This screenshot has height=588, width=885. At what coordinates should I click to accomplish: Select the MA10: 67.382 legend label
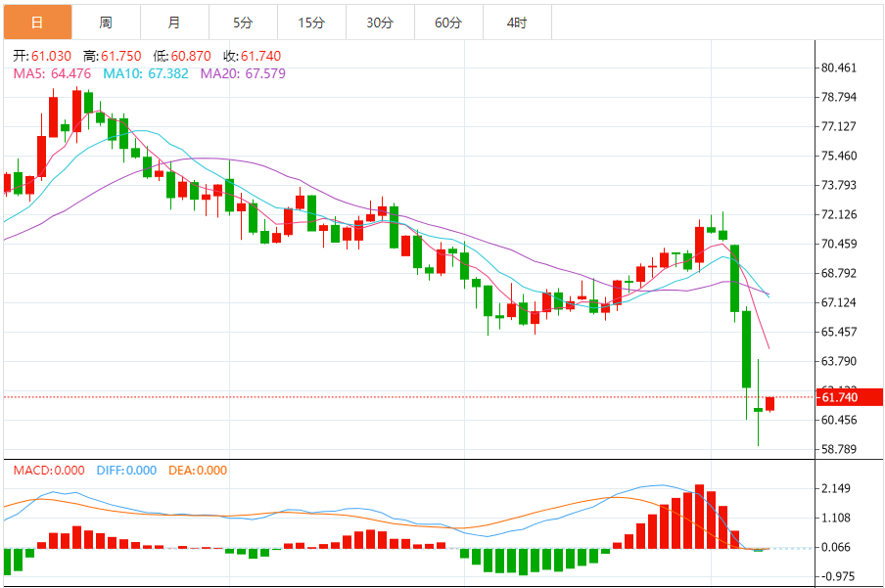click(146, 73)
